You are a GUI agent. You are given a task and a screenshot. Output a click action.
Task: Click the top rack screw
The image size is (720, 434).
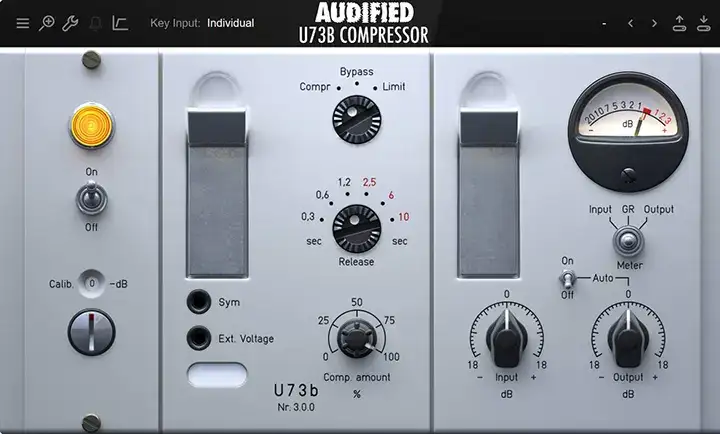(x=91, y=60)
